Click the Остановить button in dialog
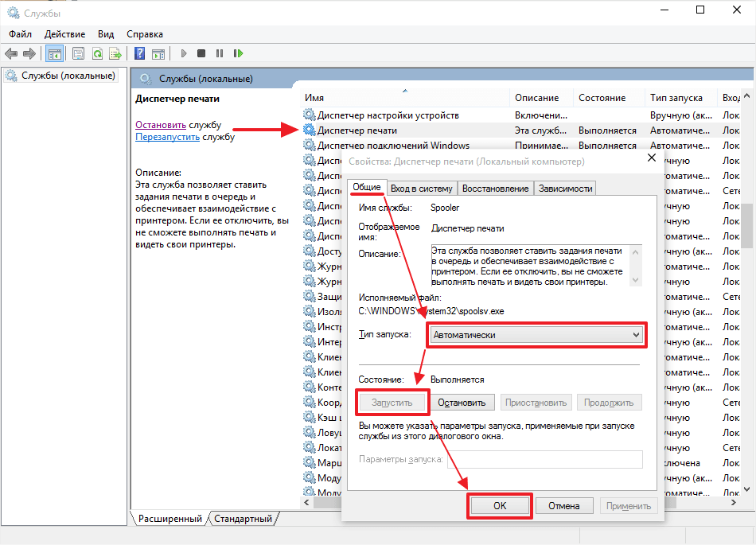This screenshot has width=756, height=545. point(462,403)
